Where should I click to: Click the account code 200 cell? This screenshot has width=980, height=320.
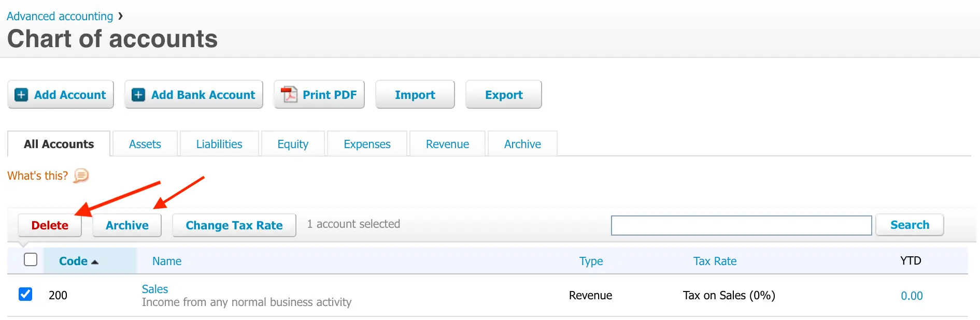pos(58,295)
